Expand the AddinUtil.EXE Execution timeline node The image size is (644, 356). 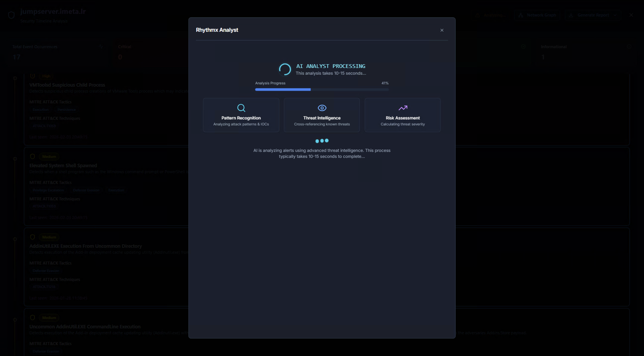(15, 239)
